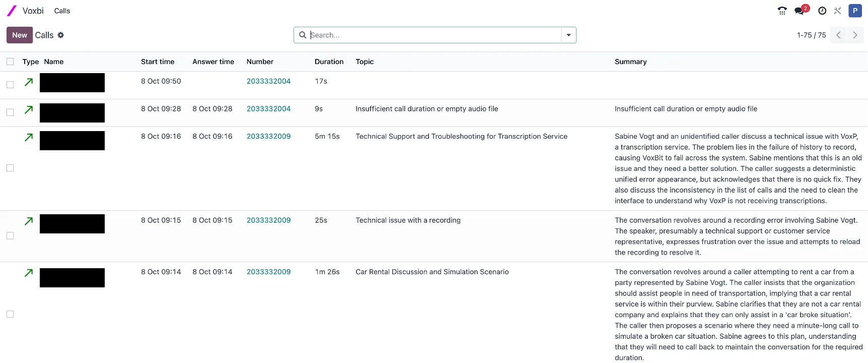Image resolution: width=868 pixels, height=363 pixels.
Task: Click the search magnifier icon
Action: [303, 35]
